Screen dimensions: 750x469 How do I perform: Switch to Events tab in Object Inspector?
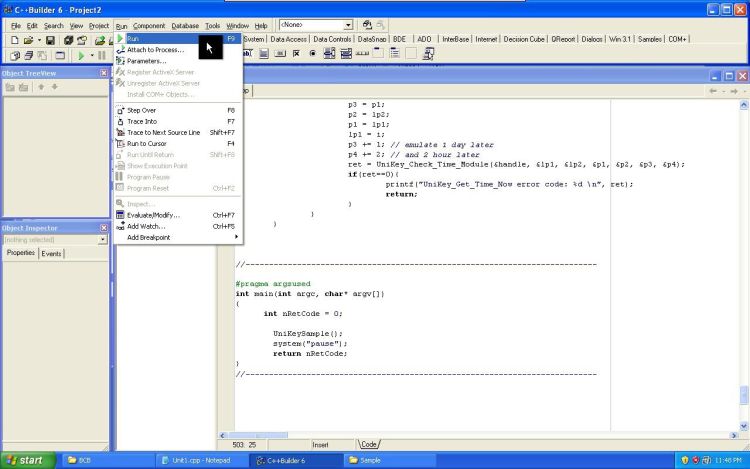click(51, 254)
